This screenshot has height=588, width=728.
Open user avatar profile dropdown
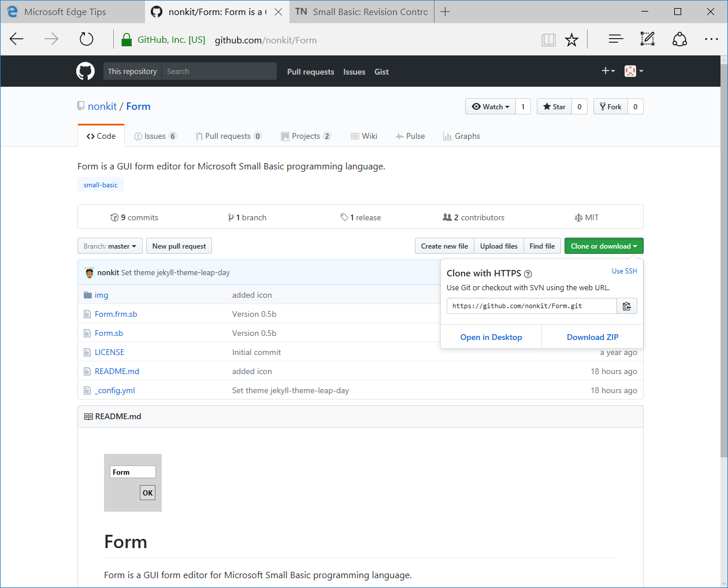[634, 71]
